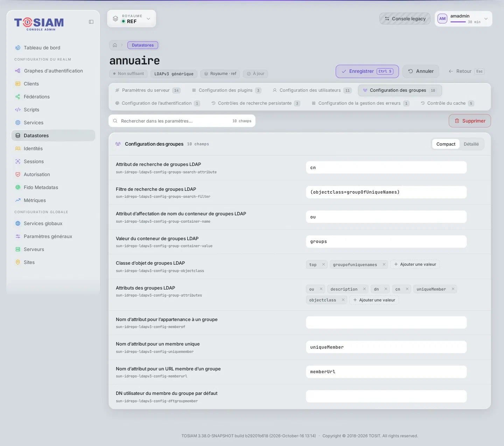
Task: Remove the 'uniqueMember' attribute chip
Action: click(x=453, y=289)
